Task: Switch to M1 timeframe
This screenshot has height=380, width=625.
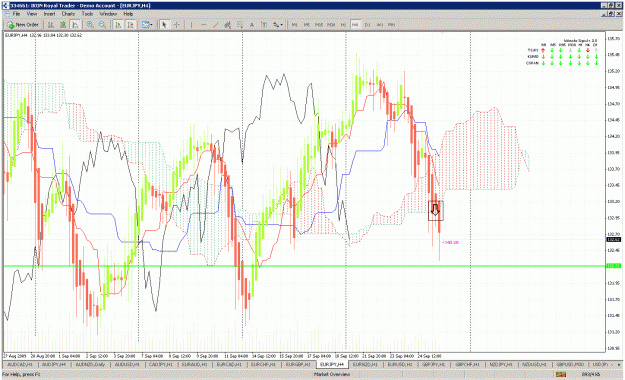Action: pyautogui.click(x=295, y=25)
